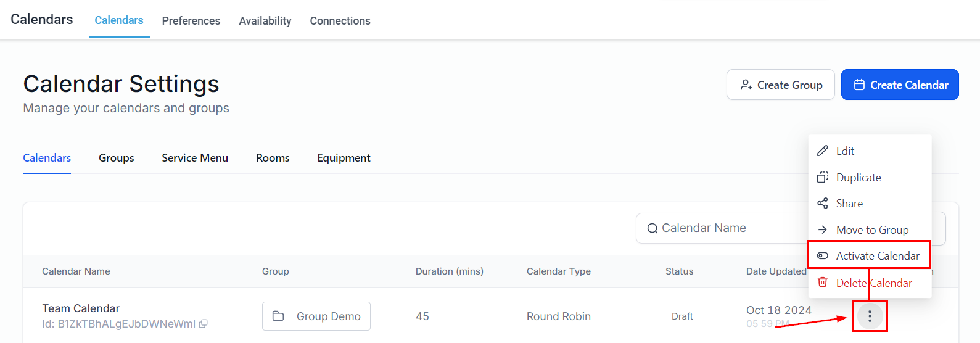This screenshot has height=343, width=980.
Task: Go to the Preferences top tab
Action: 191,21
